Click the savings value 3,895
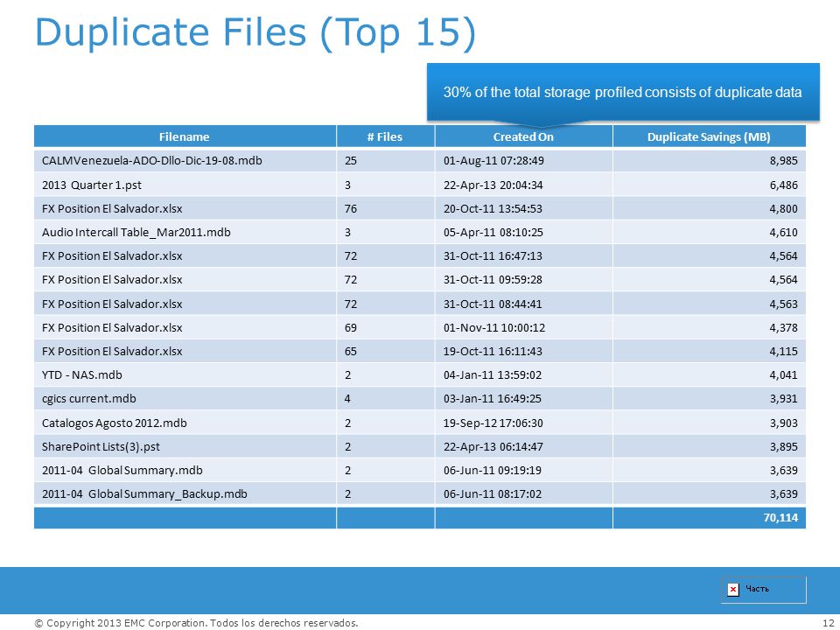 click(784, 446)
